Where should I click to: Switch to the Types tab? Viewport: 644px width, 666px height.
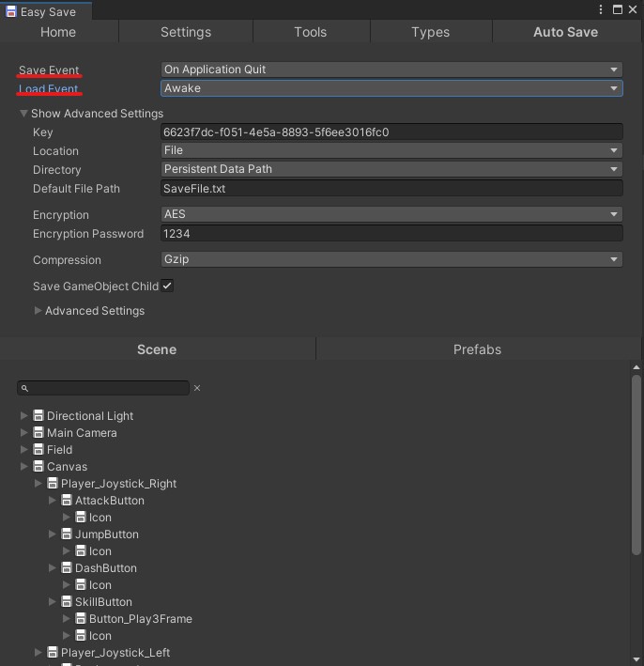pos(431,32)
